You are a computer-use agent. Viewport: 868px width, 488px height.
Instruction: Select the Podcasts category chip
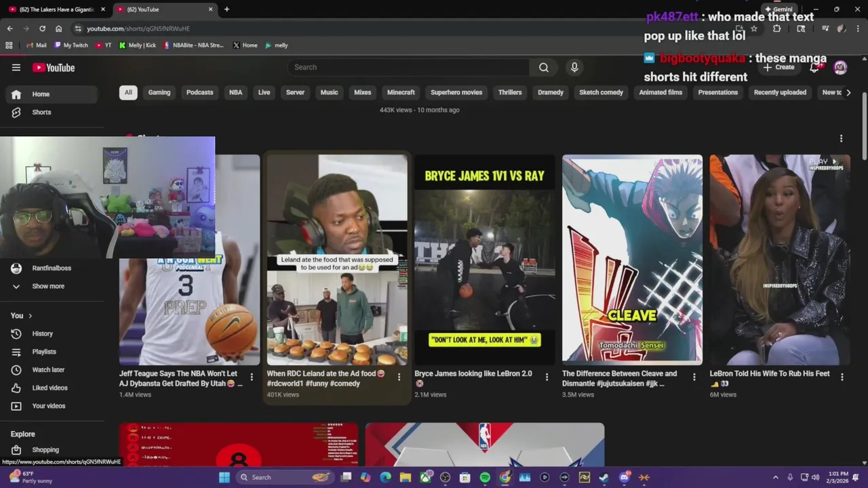(199, 92)
